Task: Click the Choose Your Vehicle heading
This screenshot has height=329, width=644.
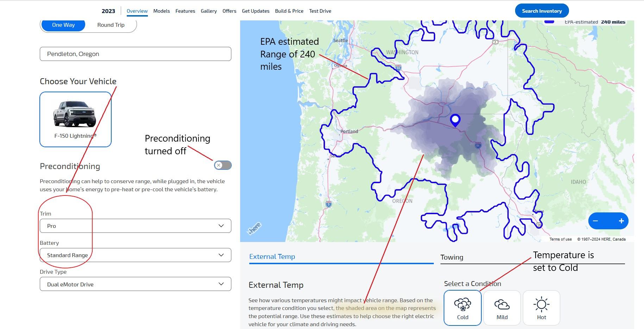Action: (x=78, y=81)
